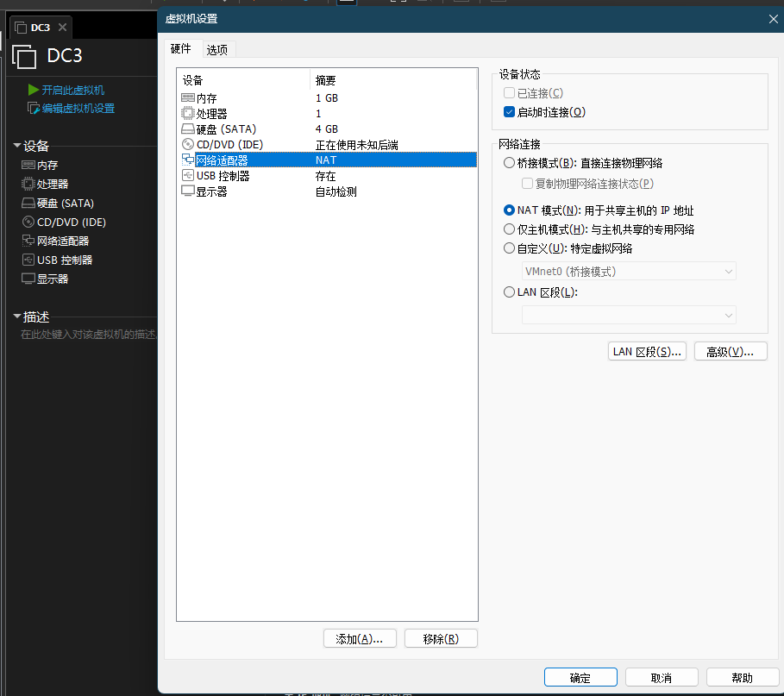Click the USB 控制器 icon in device list
The image size is (784, 696).
point(188,176)
